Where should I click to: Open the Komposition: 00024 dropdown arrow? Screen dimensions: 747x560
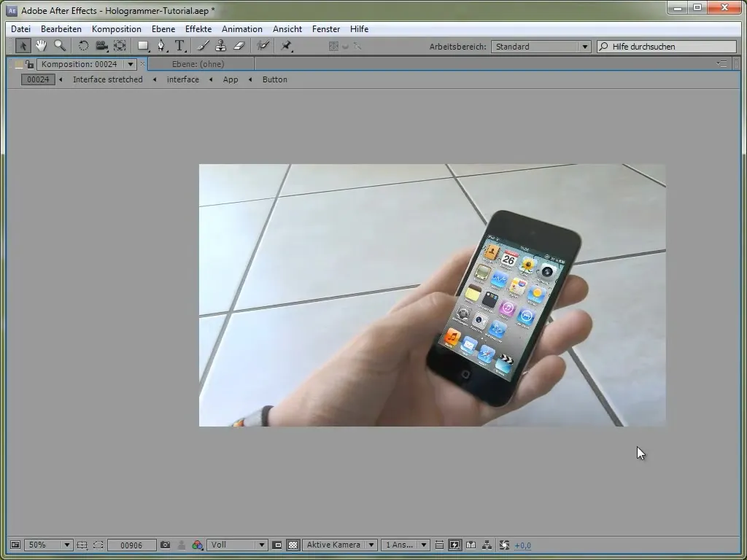(x=130, y=64)
